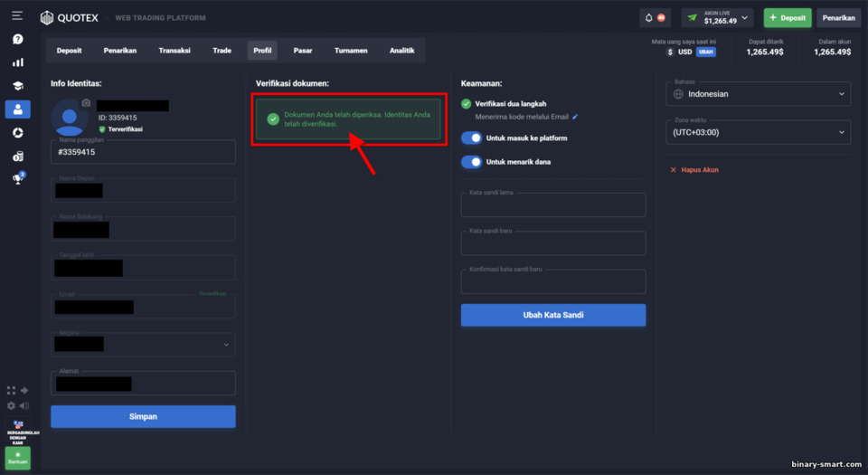868x475 pixels.
Task: Click the Alamat input field
Action: pos(143,383)
